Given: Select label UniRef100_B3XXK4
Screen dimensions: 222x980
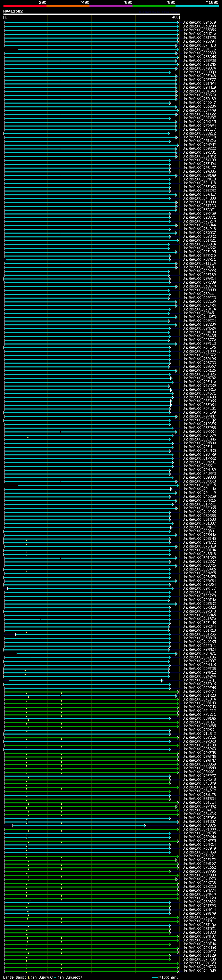Looking at the screenshot, I should tap(199, 431).
